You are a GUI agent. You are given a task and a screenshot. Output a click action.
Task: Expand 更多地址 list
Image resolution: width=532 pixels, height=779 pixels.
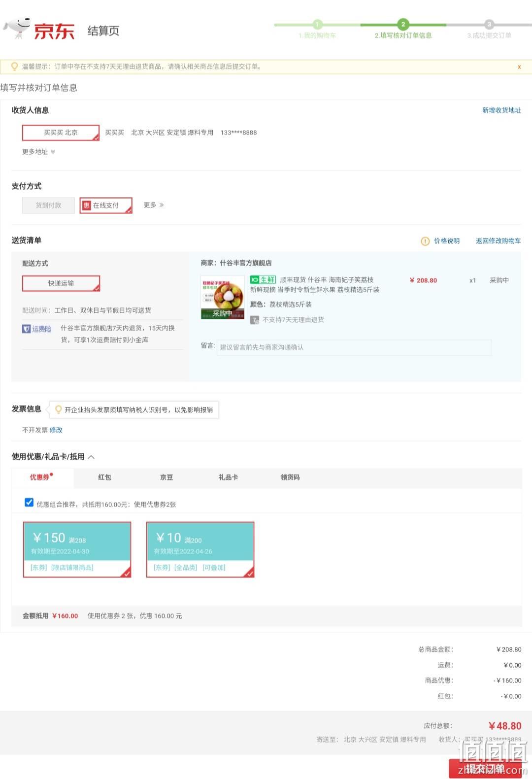pos(38,152)
